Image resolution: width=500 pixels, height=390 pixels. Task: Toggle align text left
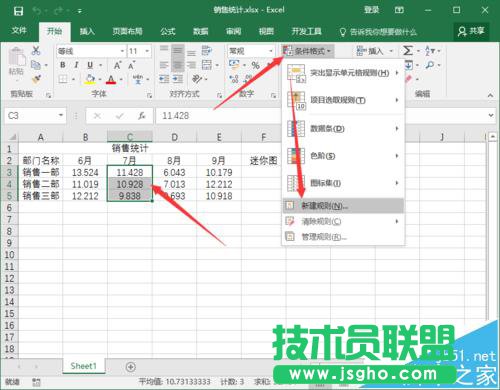164,65
